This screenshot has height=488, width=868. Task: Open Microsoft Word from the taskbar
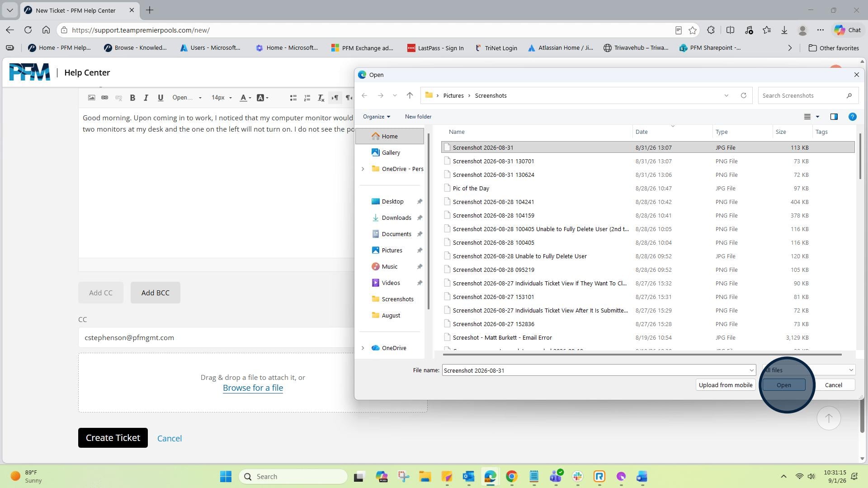tap(642, 476)
